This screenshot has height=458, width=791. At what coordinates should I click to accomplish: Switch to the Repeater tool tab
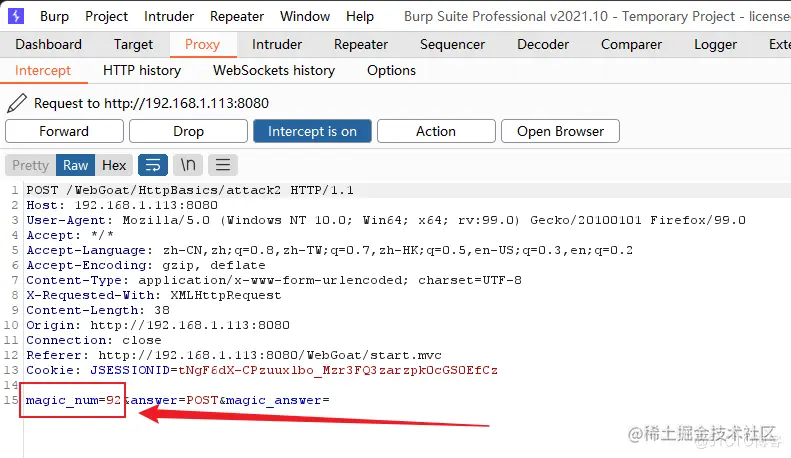pos(361,44)
